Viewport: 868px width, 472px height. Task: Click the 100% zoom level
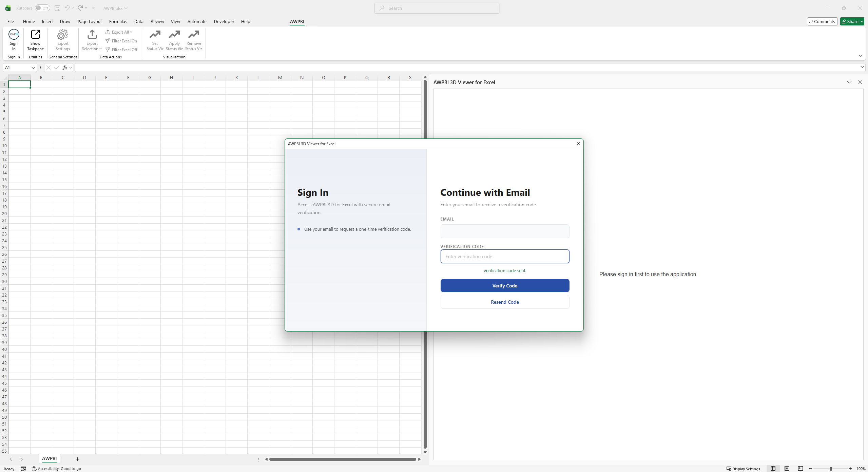861,469
